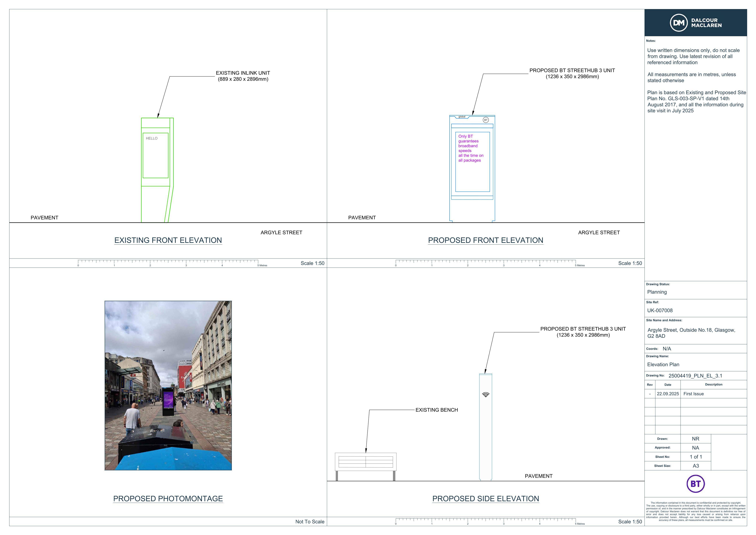Viewport: 756px width, 535px height.
Task: Click the revision date 22.09.2025
Action: click(668, 394)
